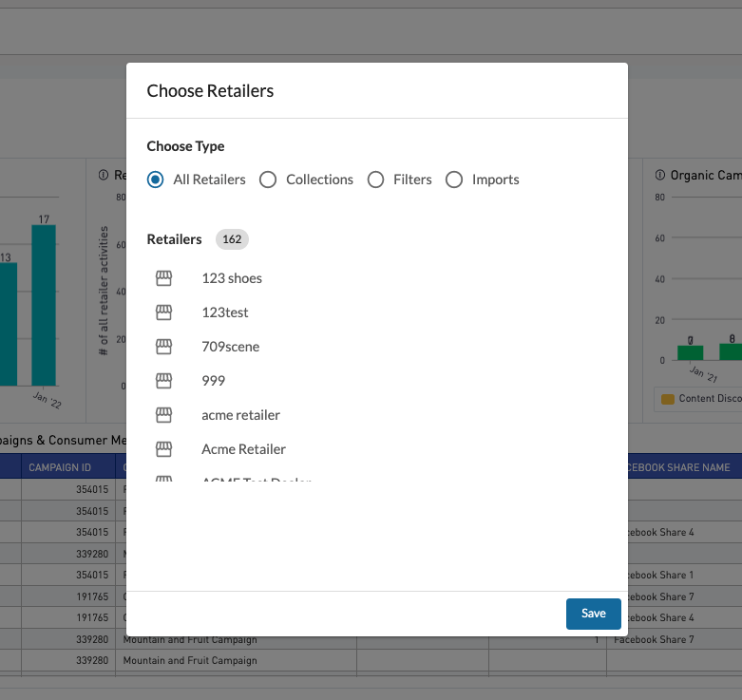The width and height of the screenshot is (742, 700).
Task: Click the store icon beside 123test
Action: click(x=163, y=312)
